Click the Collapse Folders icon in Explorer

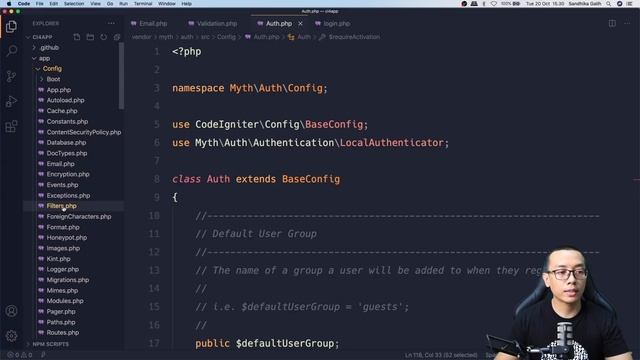[x=117, y=37]
